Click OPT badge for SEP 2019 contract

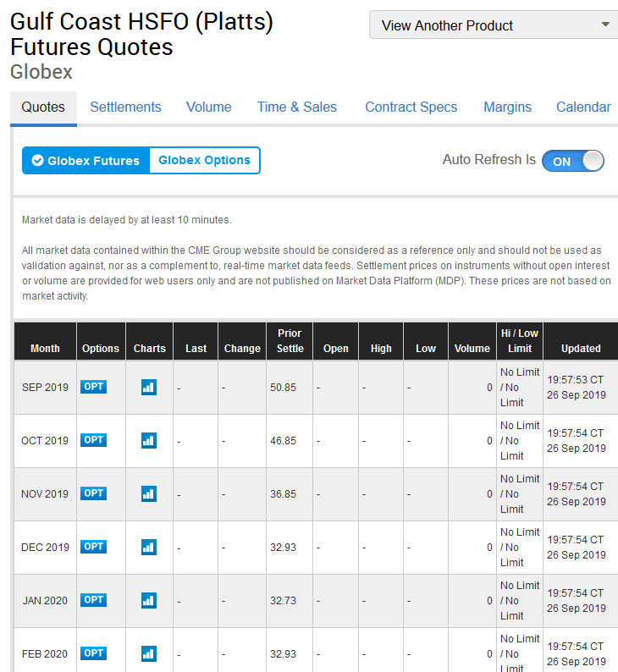[x=93, y=387]
